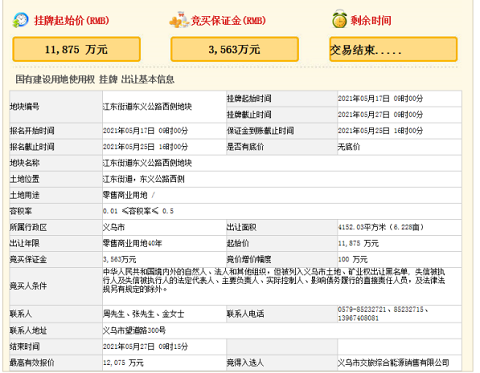Click the 起始价 label

tap(238, 243)
